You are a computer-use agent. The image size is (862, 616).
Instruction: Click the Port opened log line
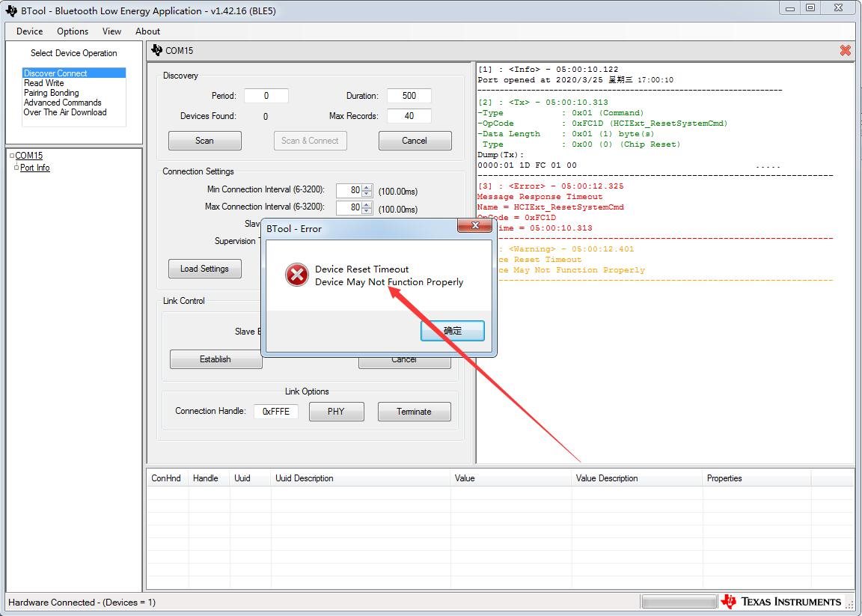point(575,80)
